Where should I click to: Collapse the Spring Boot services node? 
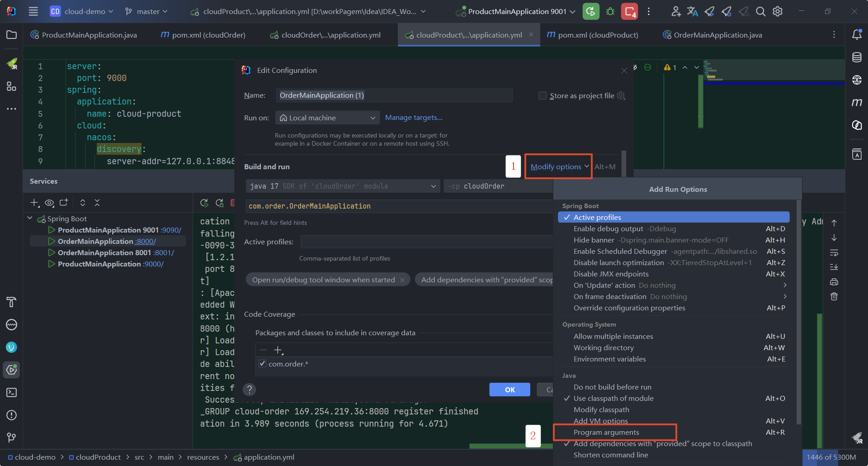tap(30, 219)
